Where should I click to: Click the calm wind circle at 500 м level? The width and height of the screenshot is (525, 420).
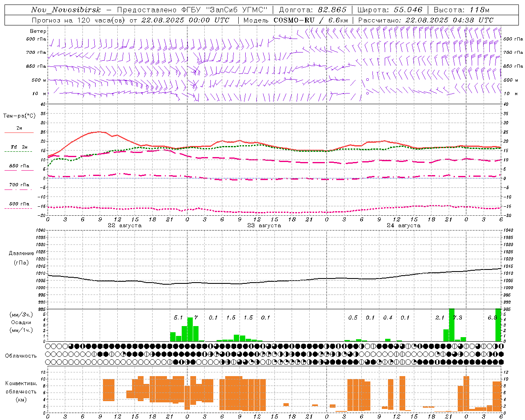(367, 80)
